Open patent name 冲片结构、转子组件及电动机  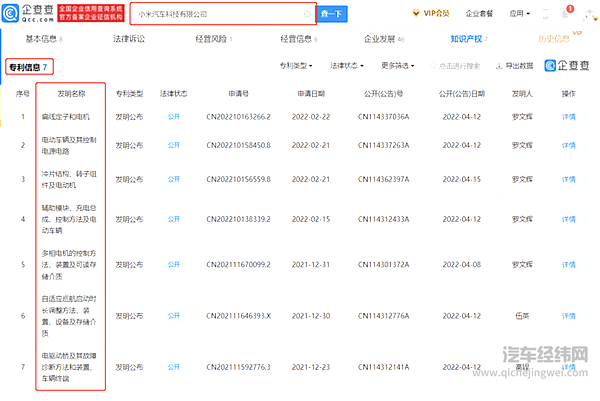point(69,179)
